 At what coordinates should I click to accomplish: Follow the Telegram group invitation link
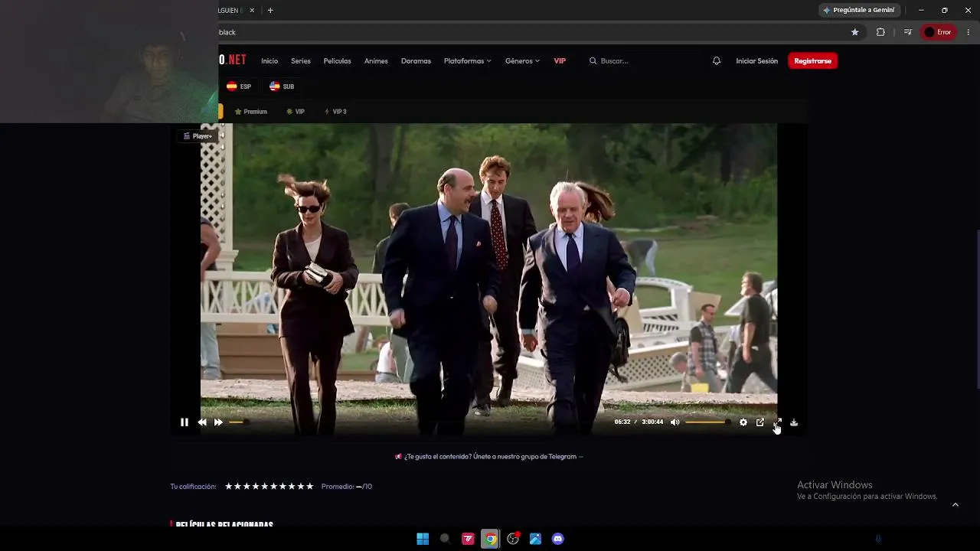pos(489,457)
